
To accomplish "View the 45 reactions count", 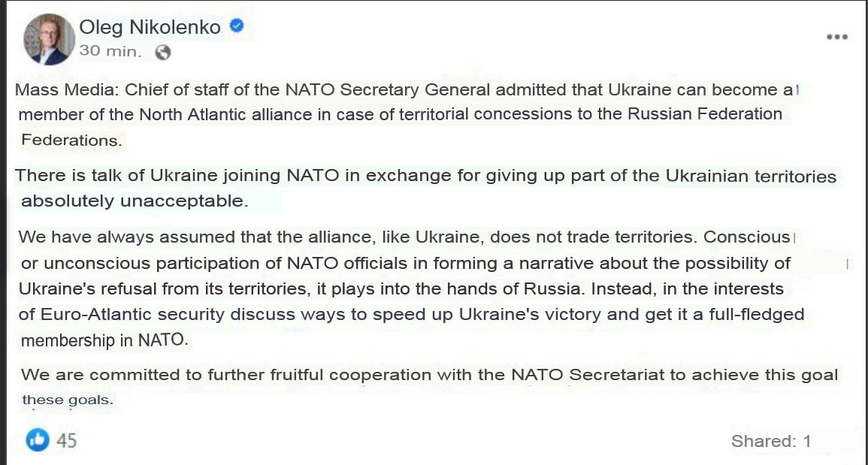I will 67,440.
